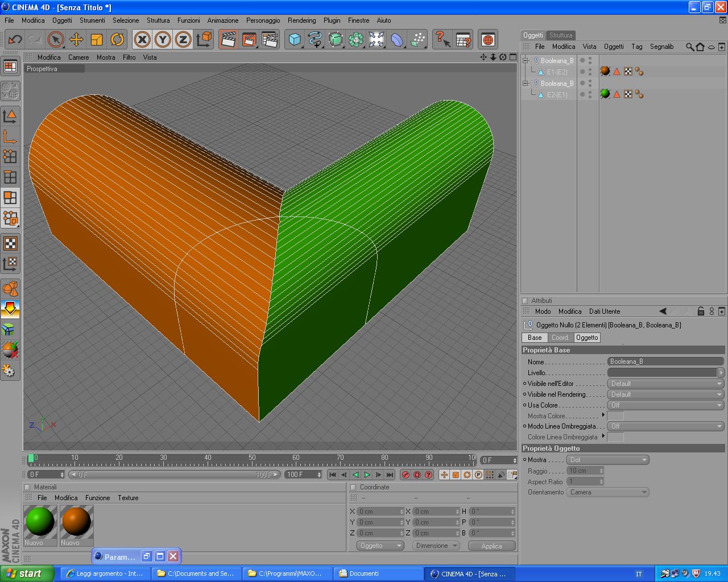Click the Render Settings clapperboard icon

(270, 39)
